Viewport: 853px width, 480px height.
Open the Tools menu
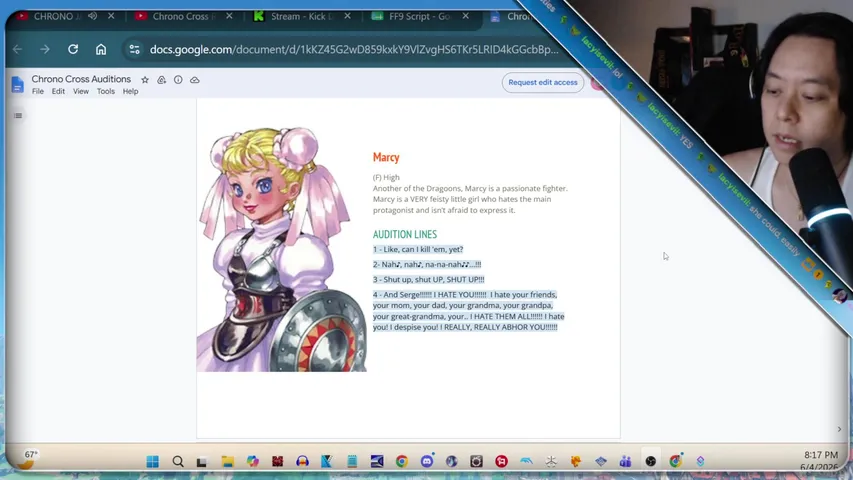click(x=106, y=91)
